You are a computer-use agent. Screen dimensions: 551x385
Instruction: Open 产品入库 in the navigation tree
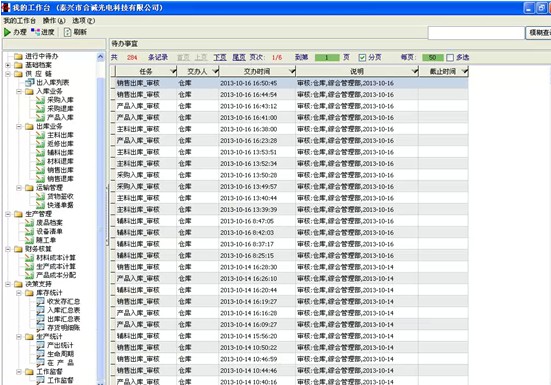(60, 117)
